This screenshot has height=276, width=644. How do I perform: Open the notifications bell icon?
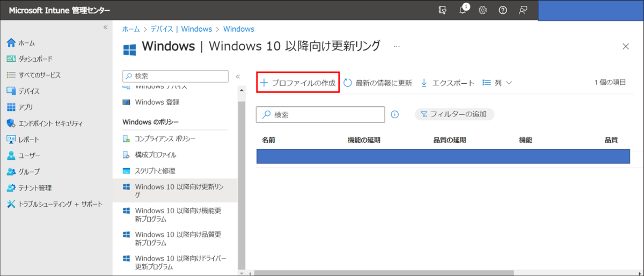(x=464, y=10)
